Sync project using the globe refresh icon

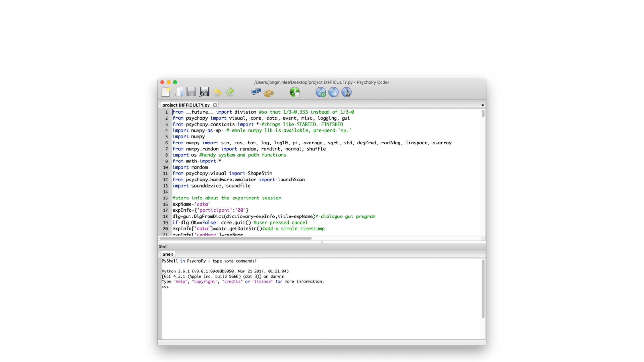(320, 92)
